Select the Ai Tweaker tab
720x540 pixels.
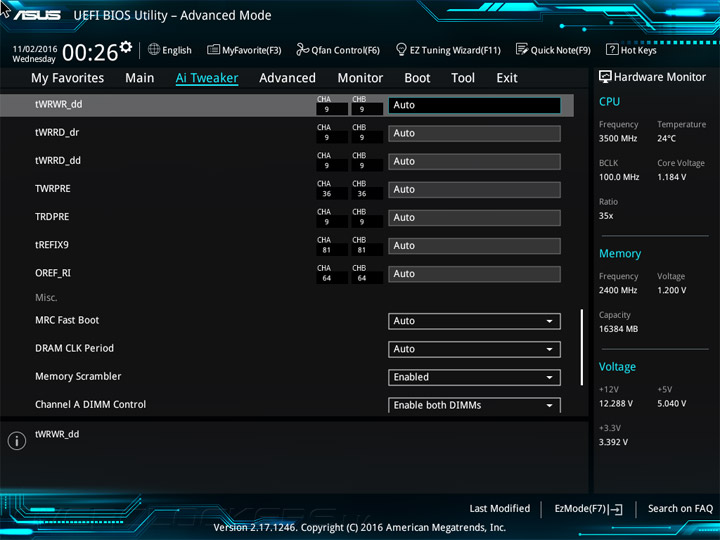click(207, 78)
